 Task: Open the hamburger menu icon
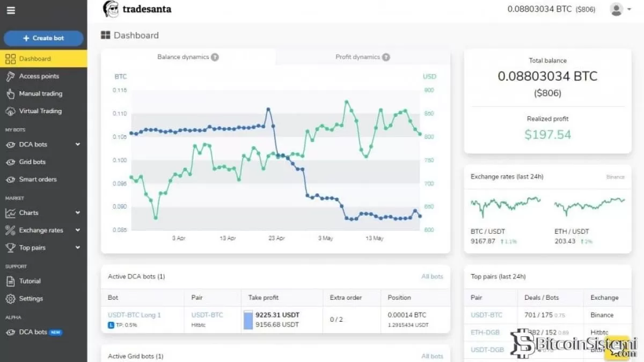click(x=11, y=10)
